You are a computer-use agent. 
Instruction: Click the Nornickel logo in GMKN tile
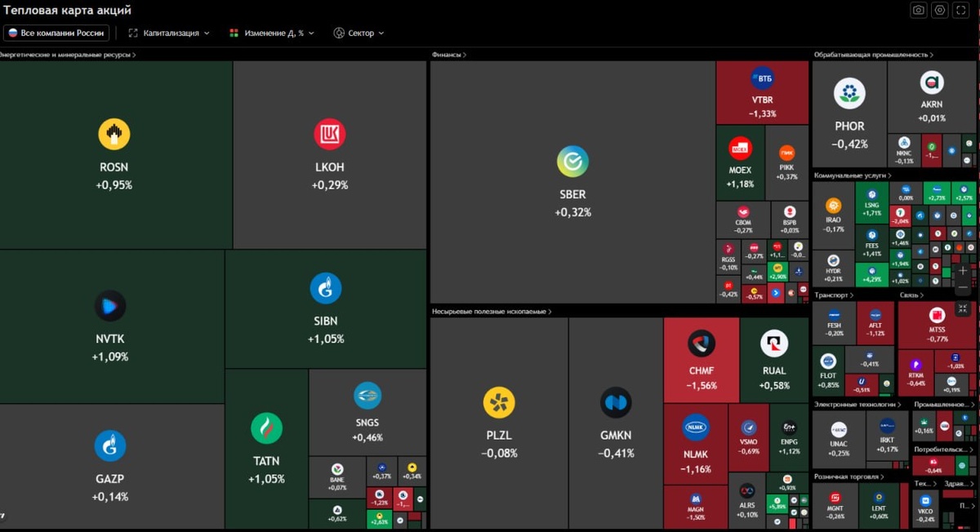coord(615,402)
